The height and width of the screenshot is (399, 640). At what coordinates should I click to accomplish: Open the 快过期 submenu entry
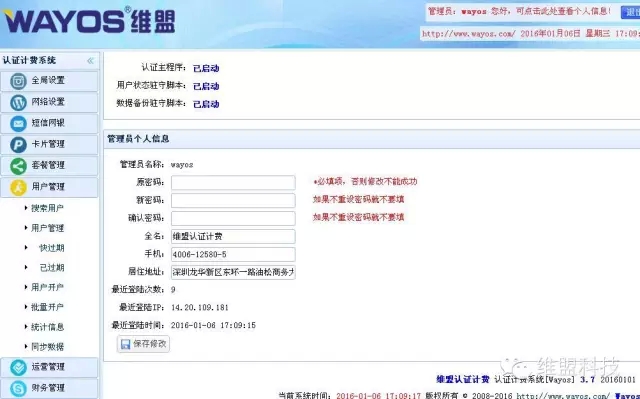[x=52, y=248]
